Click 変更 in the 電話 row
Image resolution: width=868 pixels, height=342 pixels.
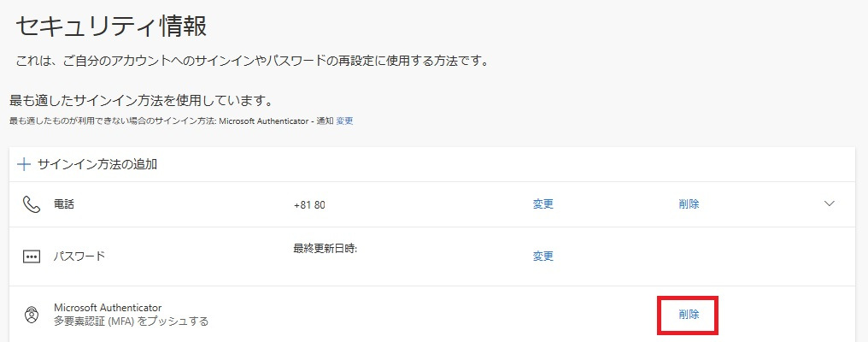[x=543, y=204]
